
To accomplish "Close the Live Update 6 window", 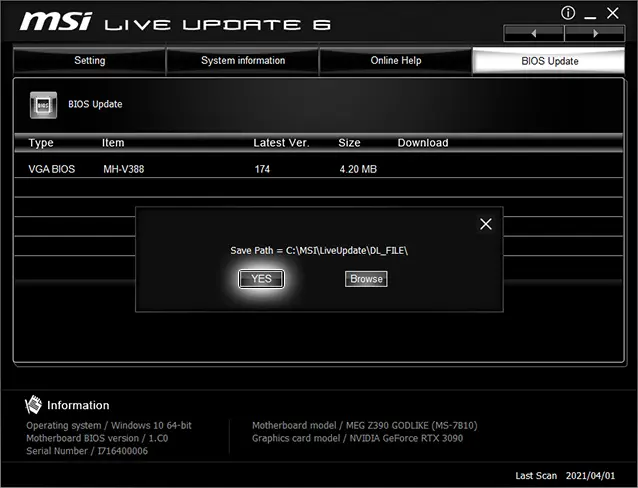I will coord(613,13).
